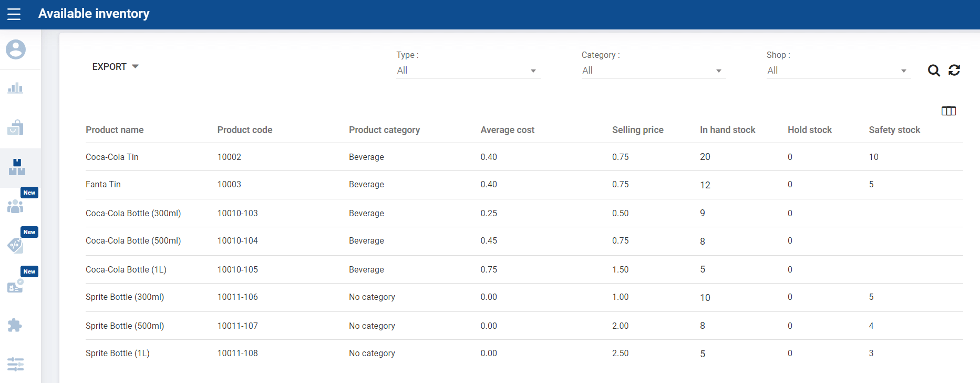Image resolution: width=980 pixels, height=383 pixels.
Task: Open the Shop filter dropdown
Action: coord(837,70)
